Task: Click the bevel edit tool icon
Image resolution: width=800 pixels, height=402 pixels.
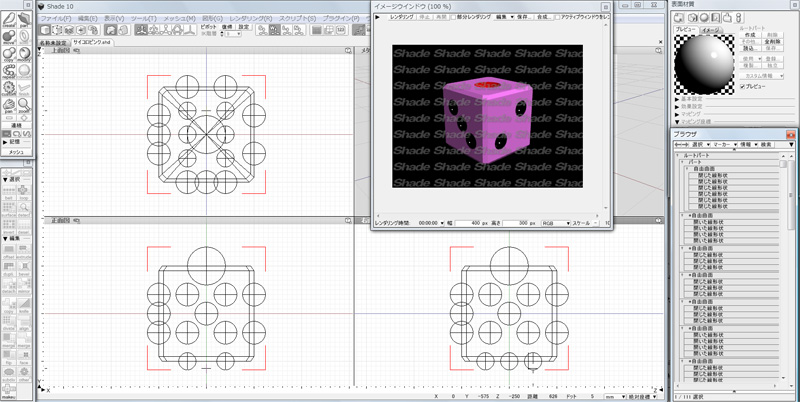Action: (24, 269)
